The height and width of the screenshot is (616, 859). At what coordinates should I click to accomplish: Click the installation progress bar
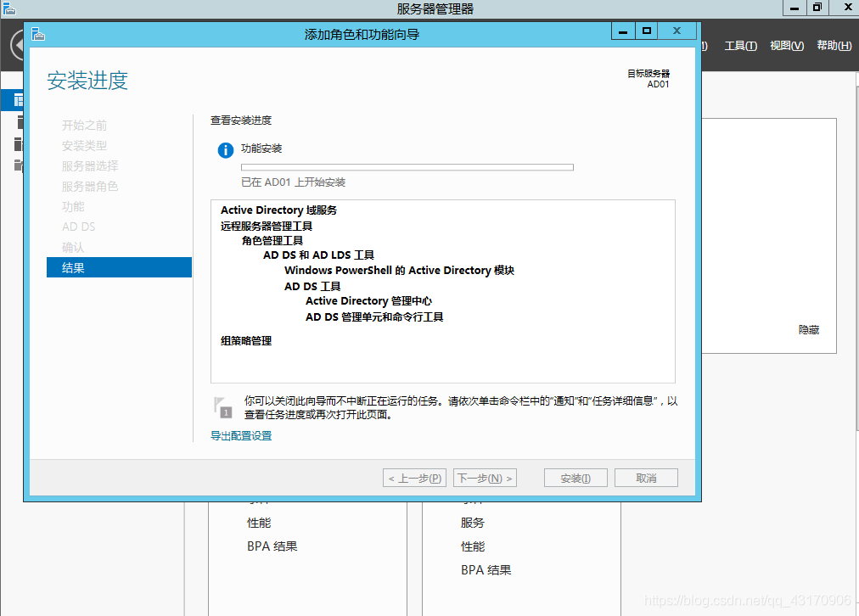[x=407, y=167]
